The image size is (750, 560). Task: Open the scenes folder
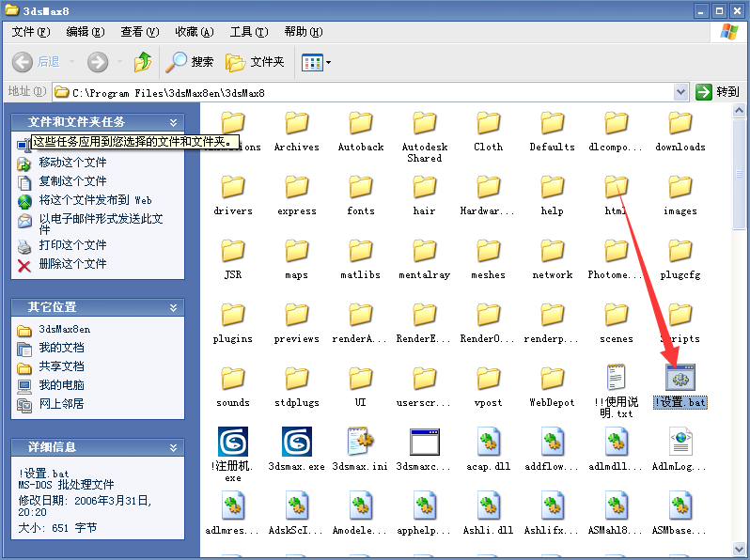point(617,322)
